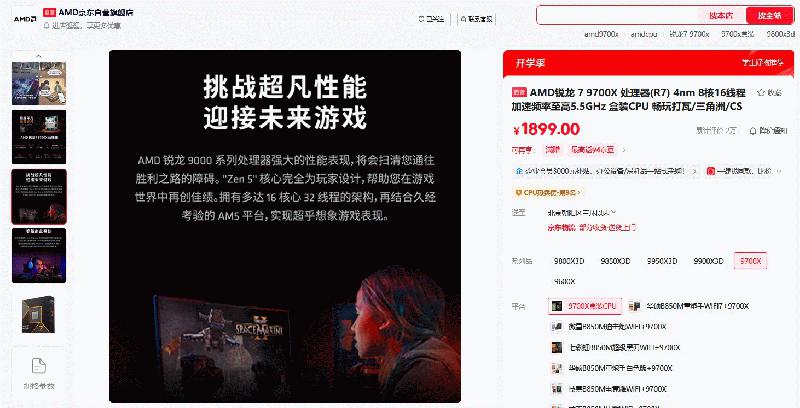Click the 9800x3d suggested search term
The height and width of the screenshot is (408, 800).
(x=781, y=34)
